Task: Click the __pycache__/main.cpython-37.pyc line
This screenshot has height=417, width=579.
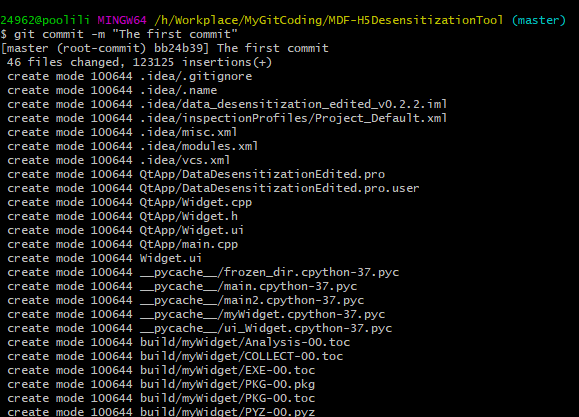Action: pyautogui.click(x=182, y=287)
